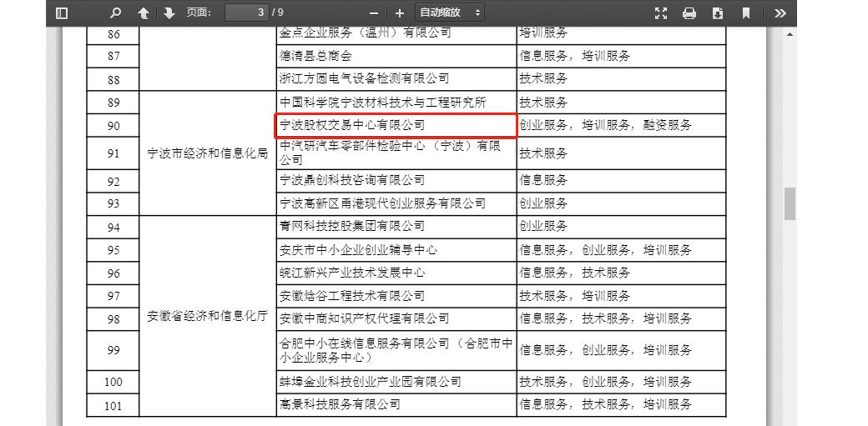The image size is (868, 426).
Task: Switch to presentation fullscreen mode
Action: coord(660,13)
